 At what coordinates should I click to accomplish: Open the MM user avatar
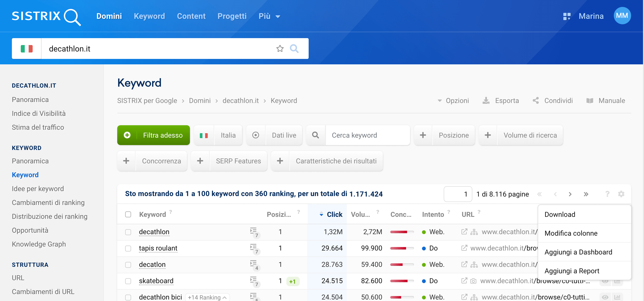point(622,16)
